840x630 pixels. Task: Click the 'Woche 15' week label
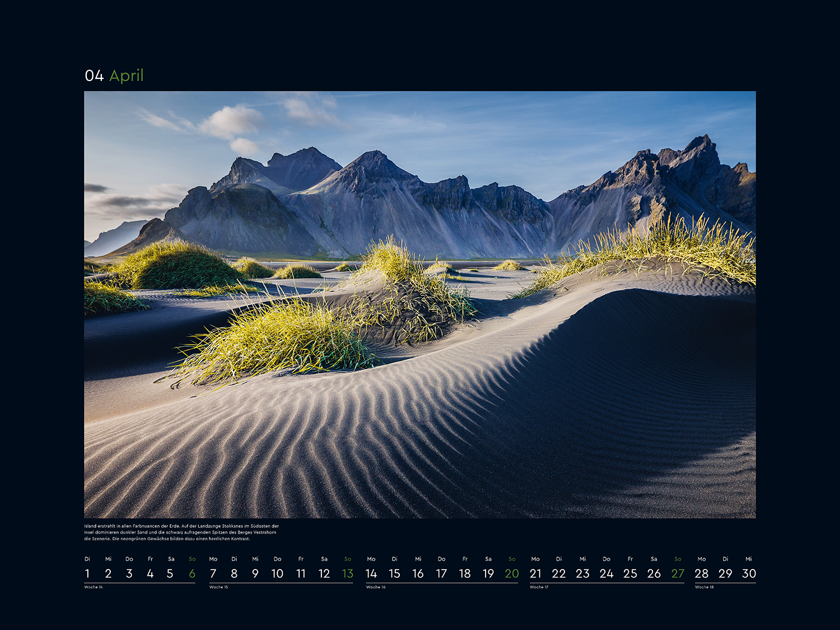[219, 587]
